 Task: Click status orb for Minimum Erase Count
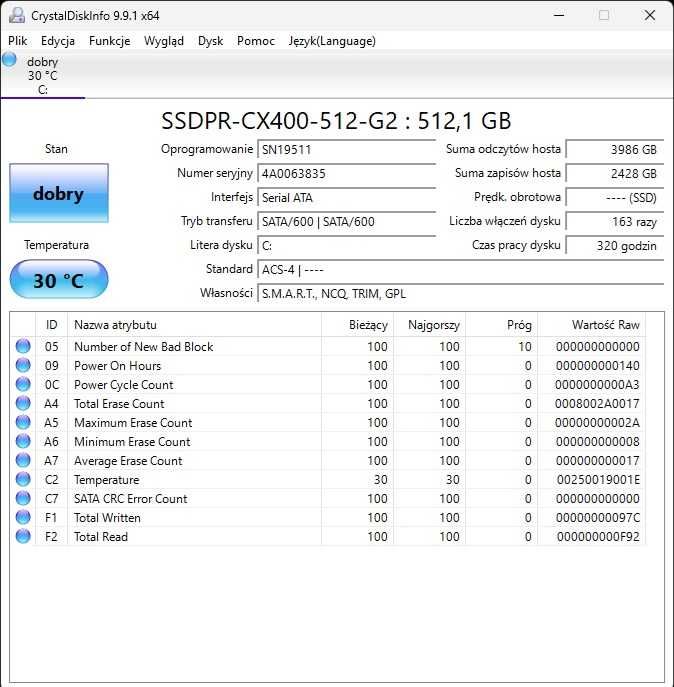[x=23, y=441]
